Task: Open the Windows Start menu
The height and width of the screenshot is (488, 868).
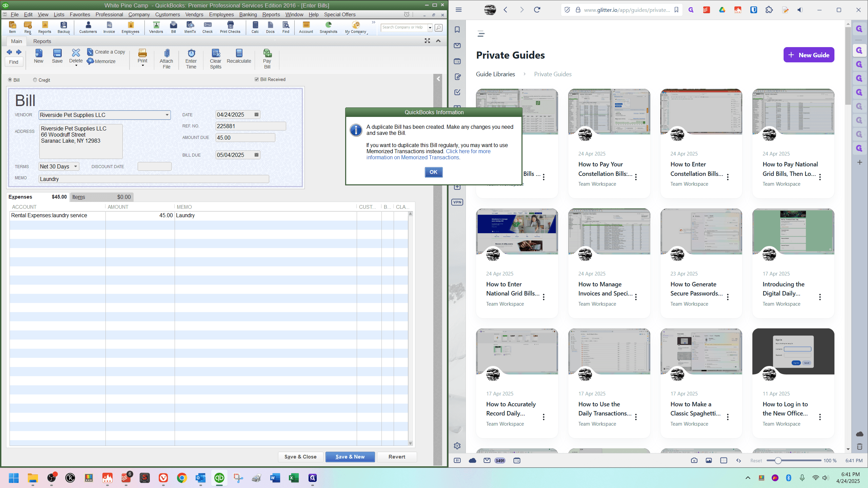Action: point(14,478)
